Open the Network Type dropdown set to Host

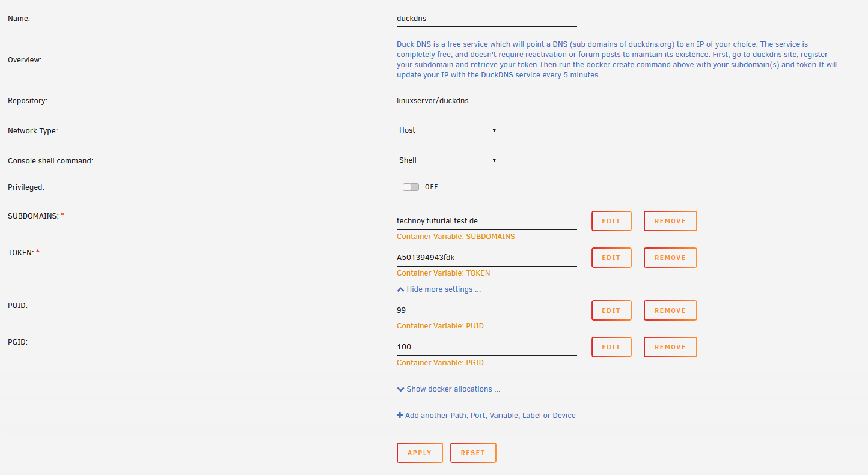coord(447,130)
